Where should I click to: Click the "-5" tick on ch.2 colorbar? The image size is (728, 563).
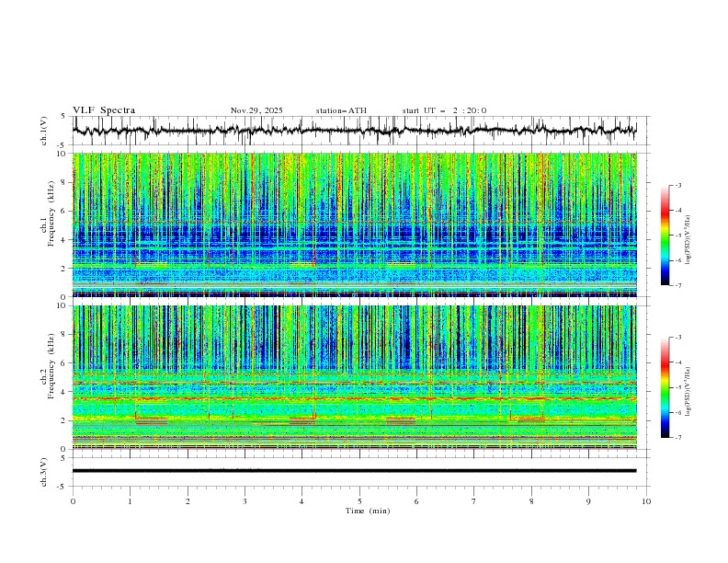coord(677,387)
